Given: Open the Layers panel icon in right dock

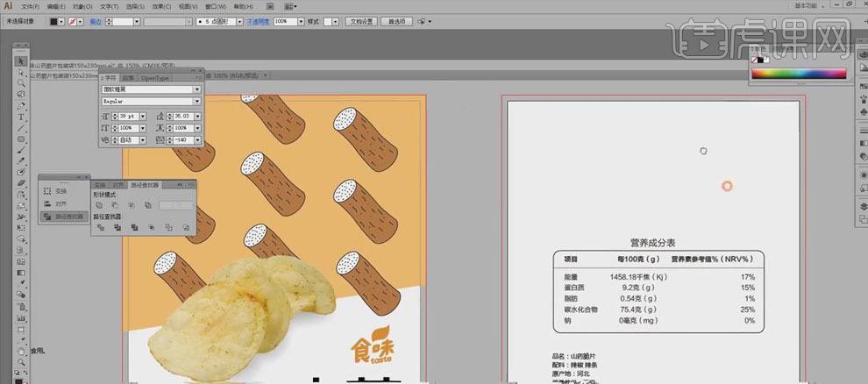Looking at the screenshot, I should [x=863, y=206].
